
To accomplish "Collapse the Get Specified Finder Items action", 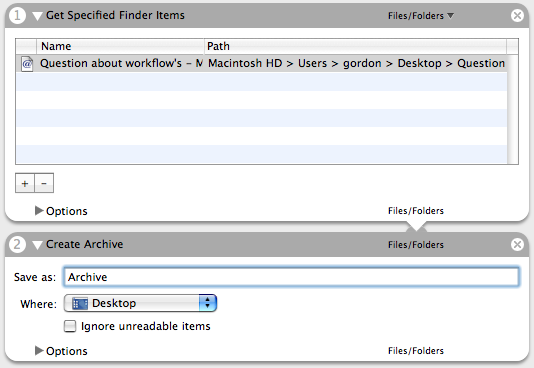I will click(x=37, y=16).
